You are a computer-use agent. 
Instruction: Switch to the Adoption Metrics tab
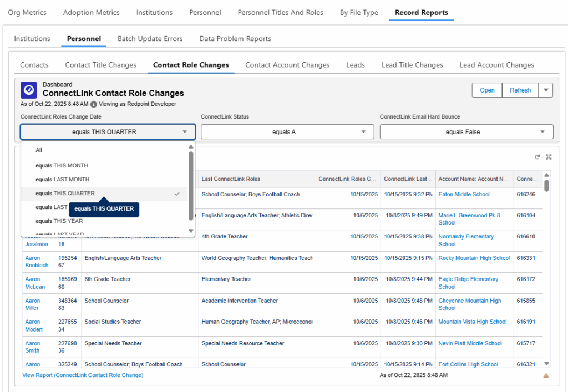click(x=91, y=12)
